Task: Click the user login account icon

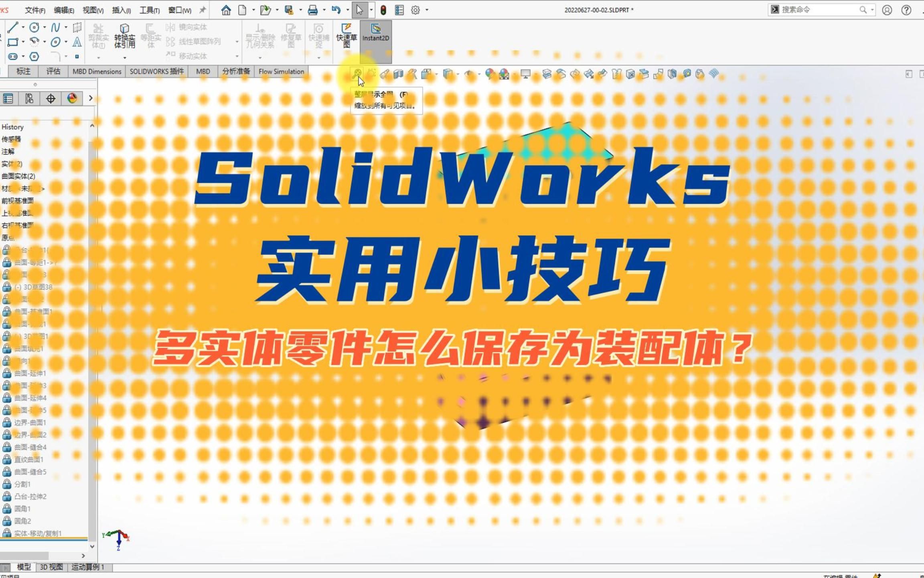Action: (x=887, y=10)
